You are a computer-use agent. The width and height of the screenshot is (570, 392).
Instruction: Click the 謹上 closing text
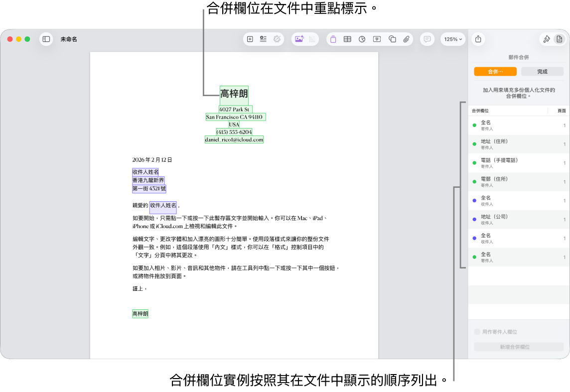click(x=139, y=289)
